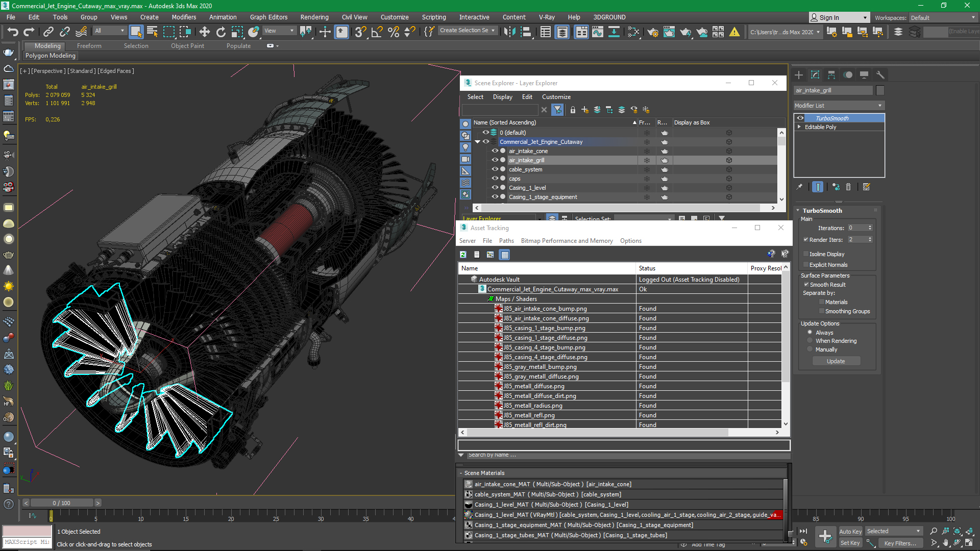The width and height of the screenshot is (980, 551).
Task: Select Manually update option
Action: coord(810,349)
